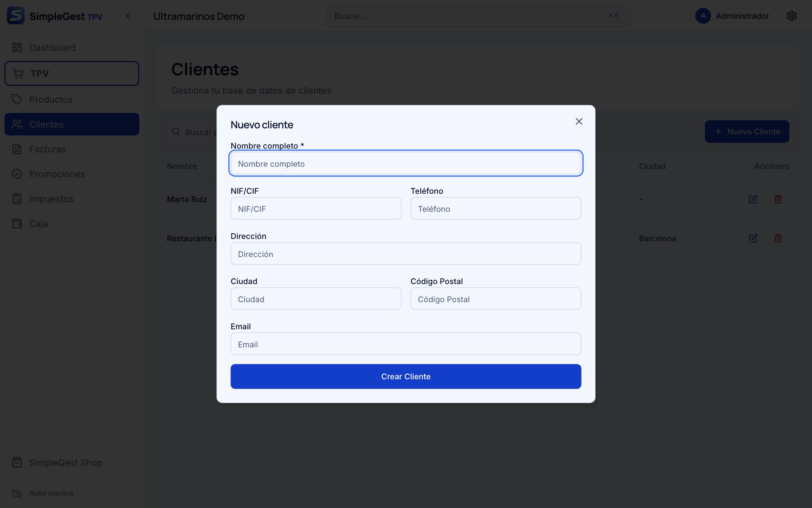Click the Clientes page heading

205,69
